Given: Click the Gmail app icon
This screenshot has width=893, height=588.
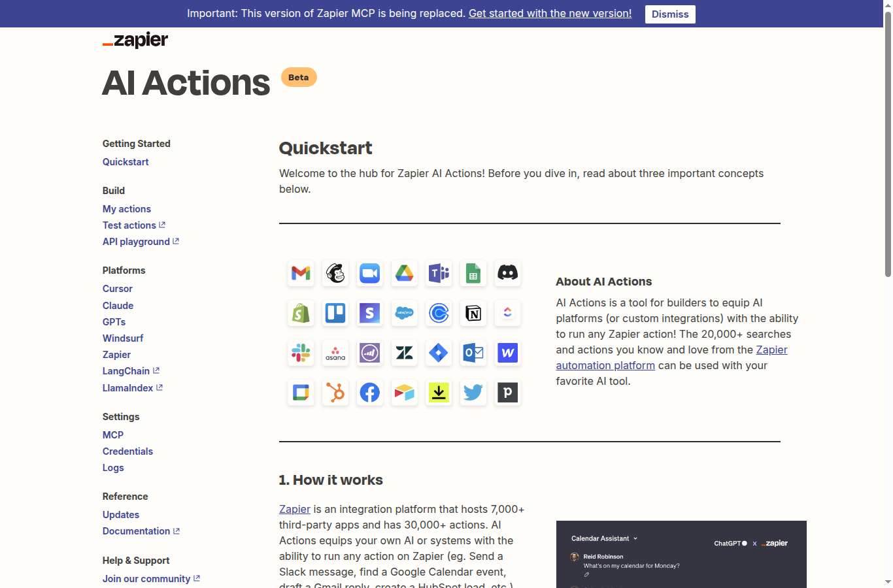Looking at the screenshot, I should [x=301, y=273].
